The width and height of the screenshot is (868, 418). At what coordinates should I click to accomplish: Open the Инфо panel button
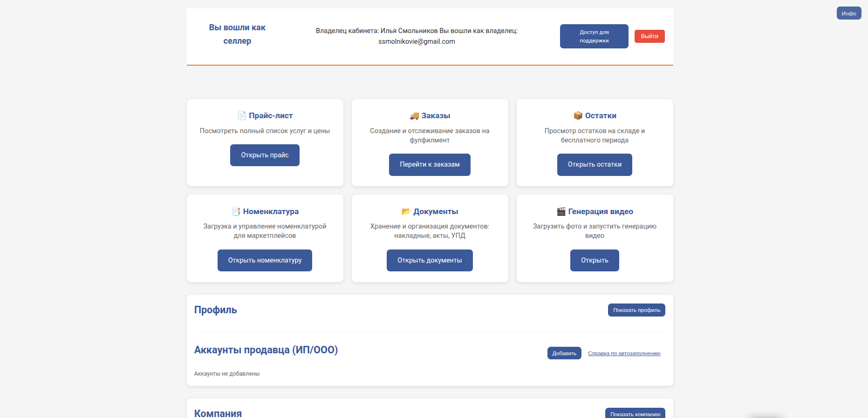click(848, 13)
